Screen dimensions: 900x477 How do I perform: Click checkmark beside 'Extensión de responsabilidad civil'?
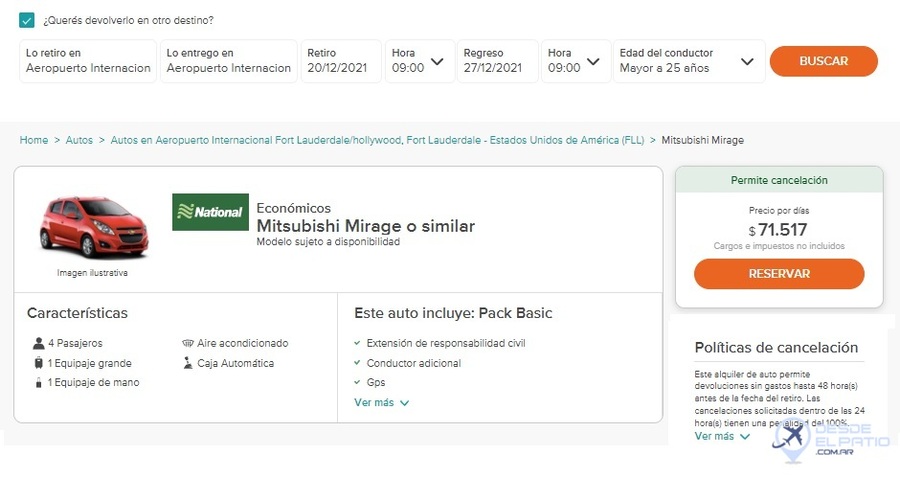[357, 343]
